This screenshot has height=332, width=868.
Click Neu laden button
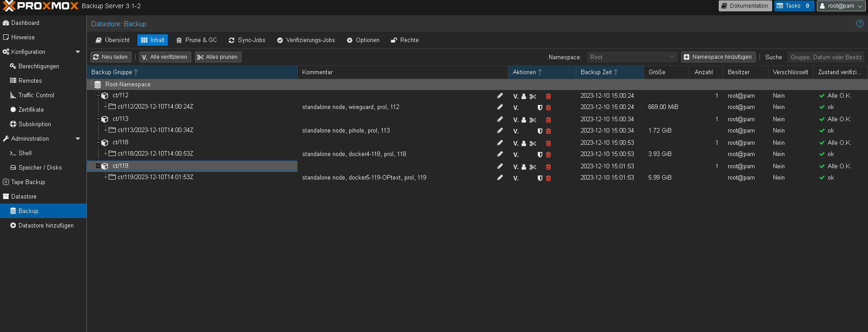pos(111,57)
